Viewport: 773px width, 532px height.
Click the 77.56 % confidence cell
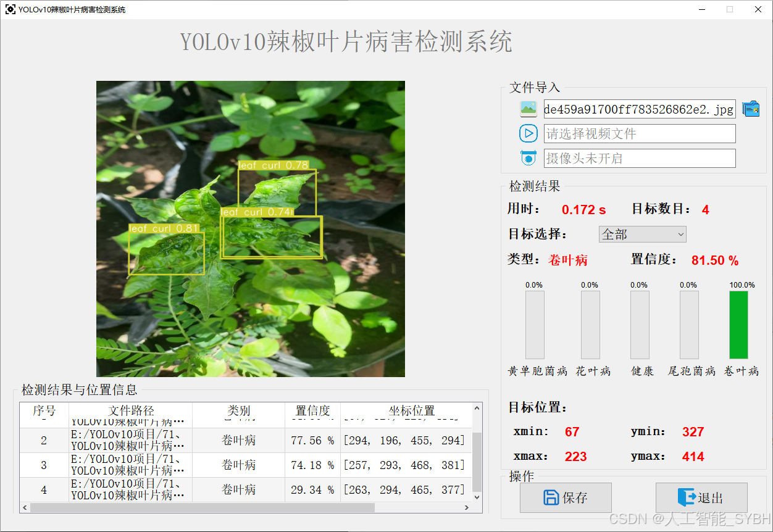click(312, 441)
